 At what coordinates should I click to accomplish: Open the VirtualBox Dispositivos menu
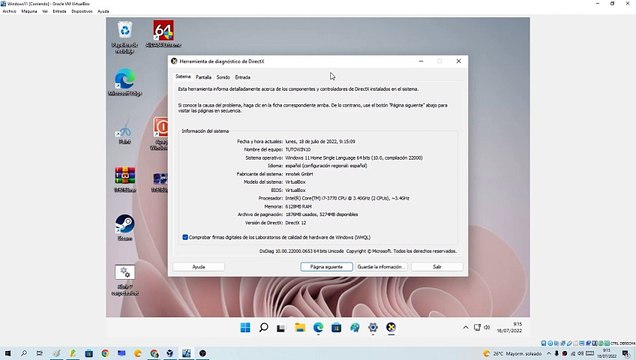pos(82,11)
